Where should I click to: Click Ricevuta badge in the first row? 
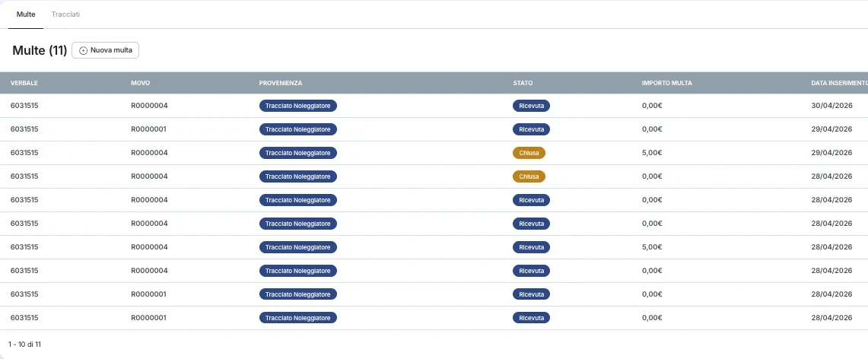pyautogui.click(x=531, y=106)
